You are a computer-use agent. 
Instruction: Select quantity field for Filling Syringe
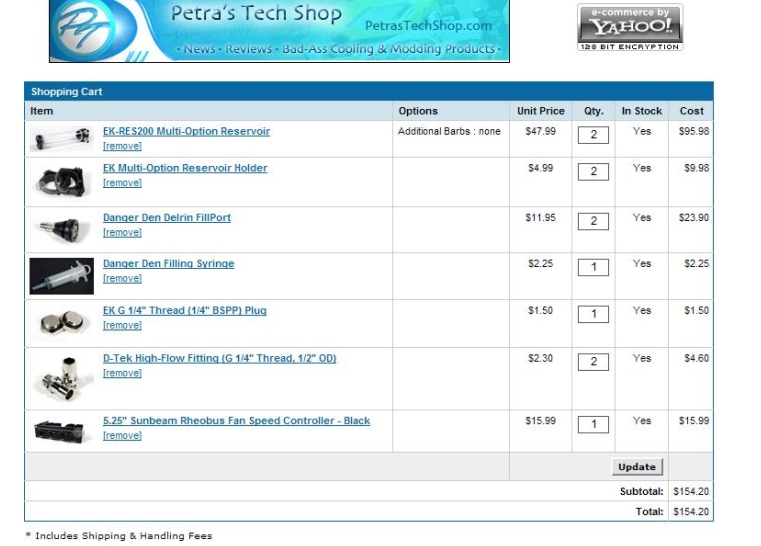point(593,267)
